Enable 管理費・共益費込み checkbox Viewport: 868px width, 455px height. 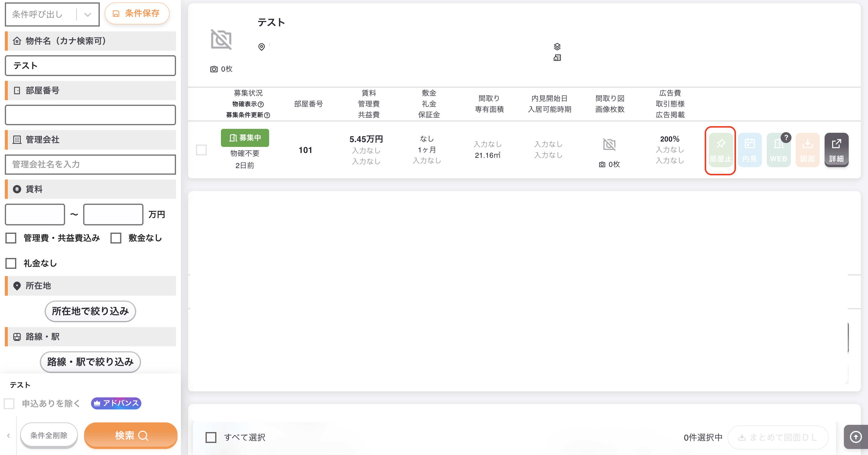tap(11, 238)
